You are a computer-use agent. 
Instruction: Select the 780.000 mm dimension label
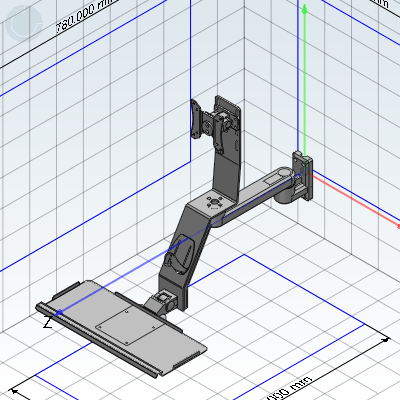pyautogui.click(x=87, y=15)
